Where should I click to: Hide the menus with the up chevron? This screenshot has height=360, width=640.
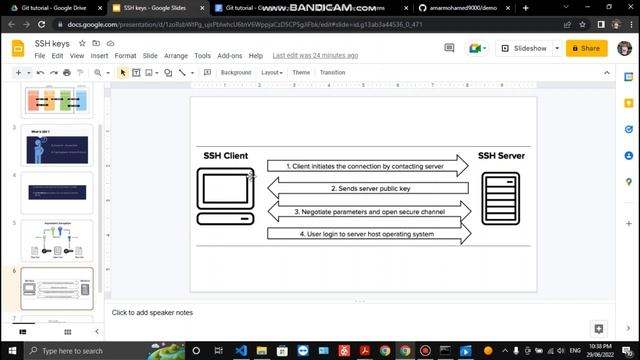tap(607, 73)
